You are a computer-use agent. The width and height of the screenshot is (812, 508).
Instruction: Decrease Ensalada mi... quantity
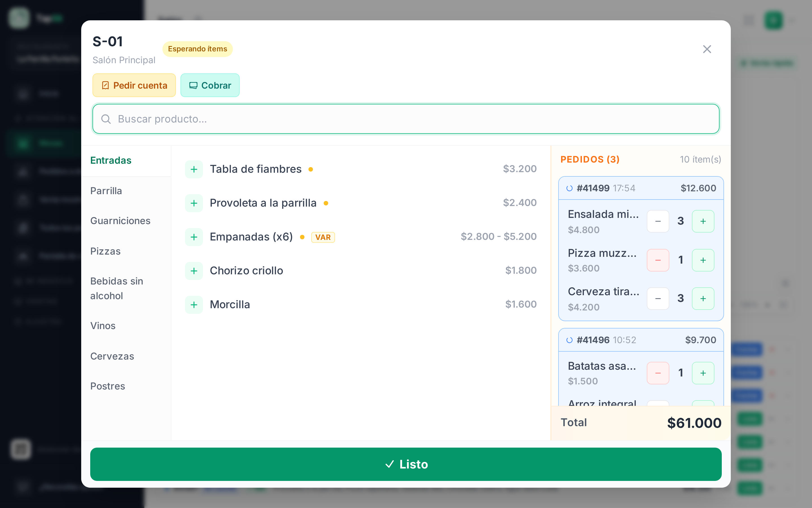coord(658,221)
